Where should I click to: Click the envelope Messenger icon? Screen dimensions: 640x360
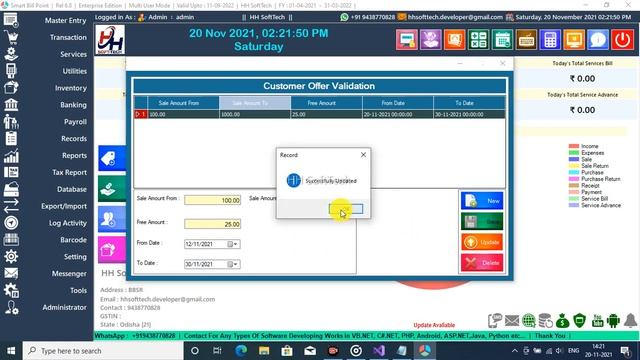[11, 273]
